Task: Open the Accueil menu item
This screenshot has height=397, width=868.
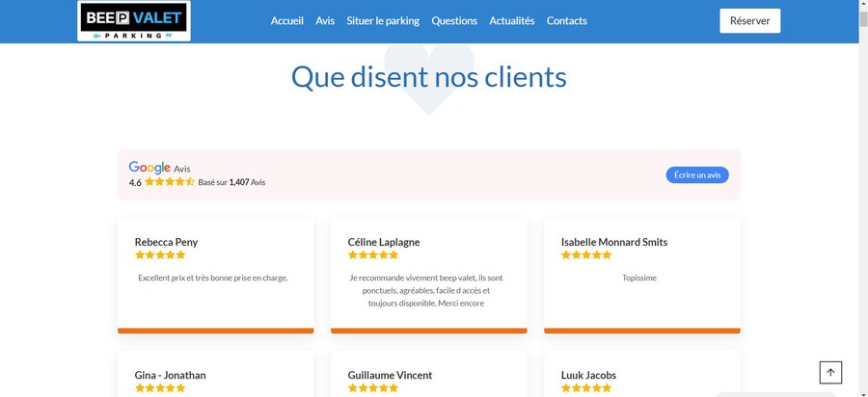Action: [x=286, y=21]
